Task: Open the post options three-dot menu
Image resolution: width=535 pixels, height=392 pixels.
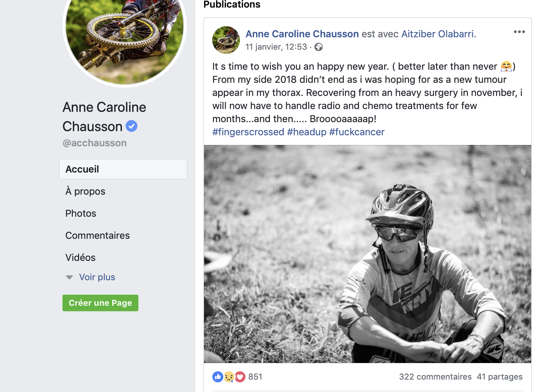Action: click(519, 32)
